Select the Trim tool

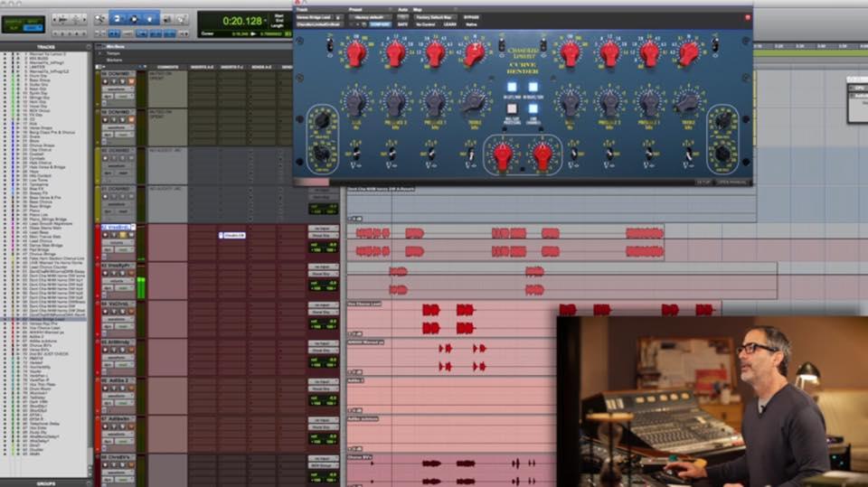coord(118,19)
